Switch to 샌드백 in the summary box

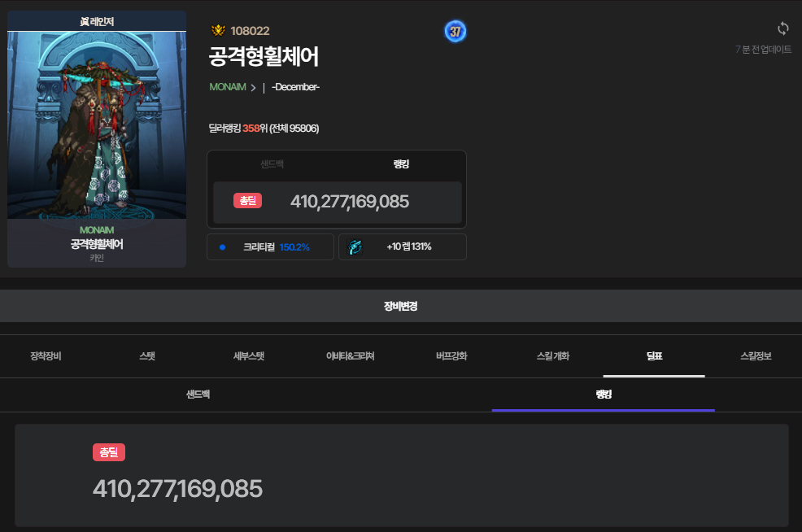pyautogui.click(x=272, y=164)
